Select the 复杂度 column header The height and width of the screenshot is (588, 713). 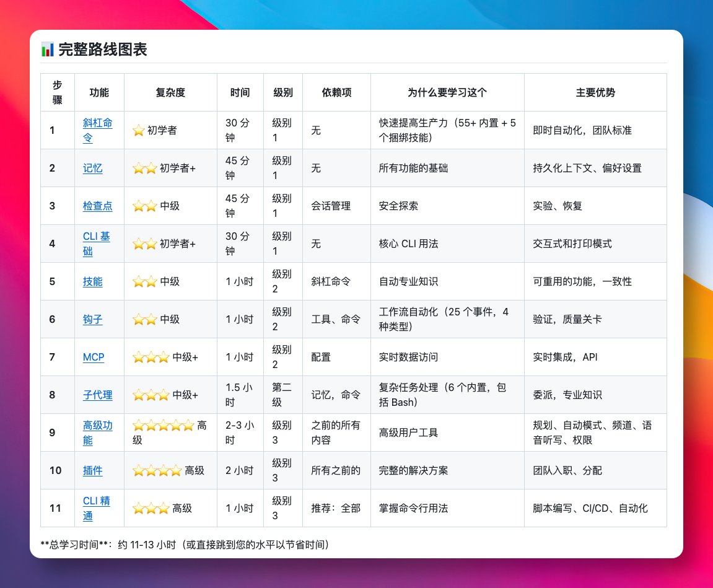coord(170,92)
